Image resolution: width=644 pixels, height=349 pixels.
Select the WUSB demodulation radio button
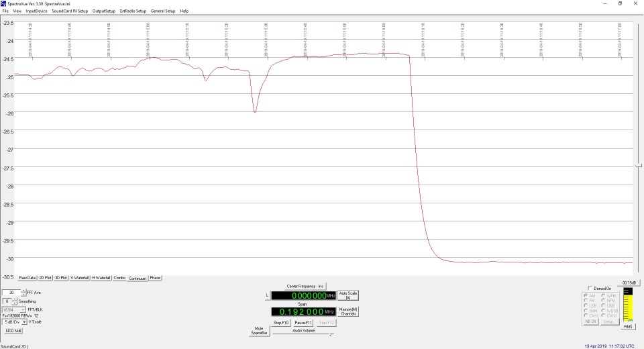point(603,311)
